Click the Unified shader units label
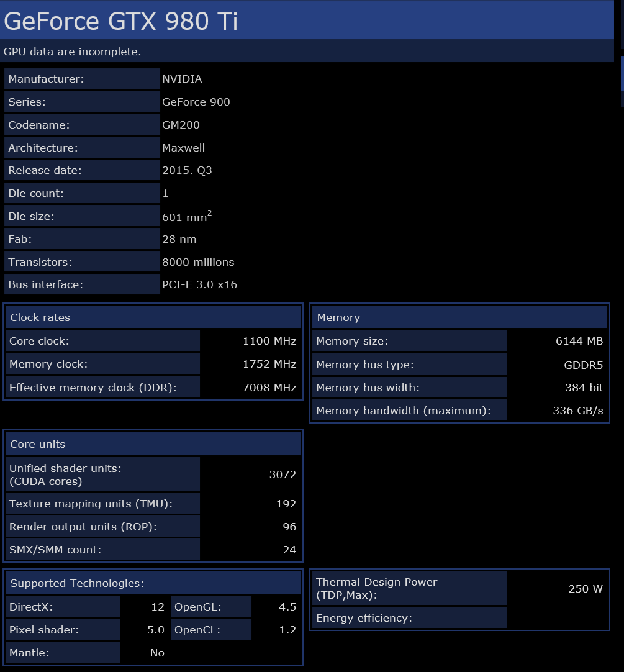This screenshot has width=624, height=672. tap(103, 474)
